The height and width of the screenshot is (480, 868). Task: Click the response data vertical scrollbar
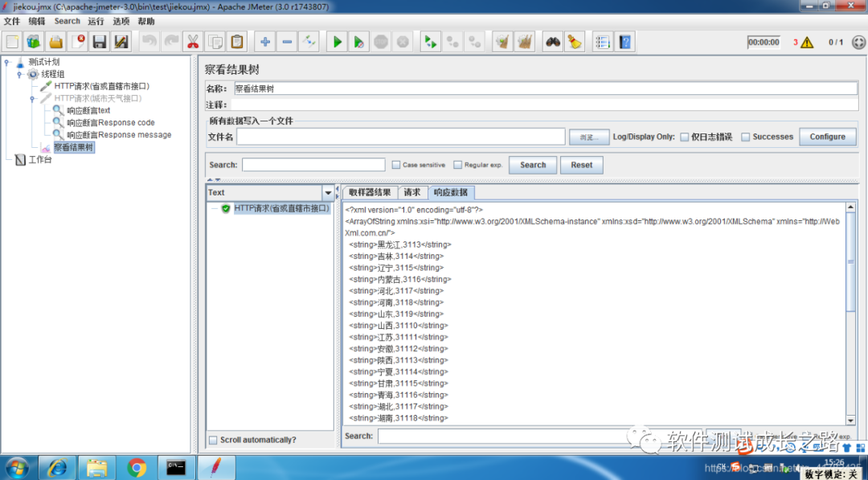851,314
